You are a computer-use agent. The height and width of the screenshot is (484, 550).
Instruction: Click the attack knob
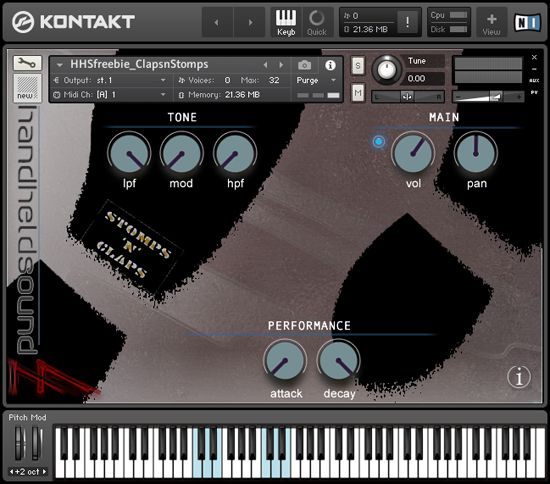pos(285,361)
